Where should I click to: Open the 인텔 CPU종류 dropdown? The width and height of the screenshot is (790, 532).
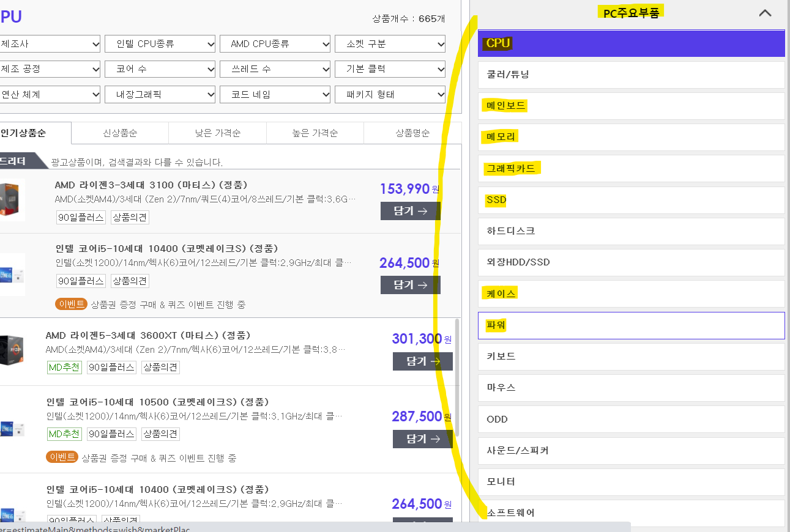[160, 44]
